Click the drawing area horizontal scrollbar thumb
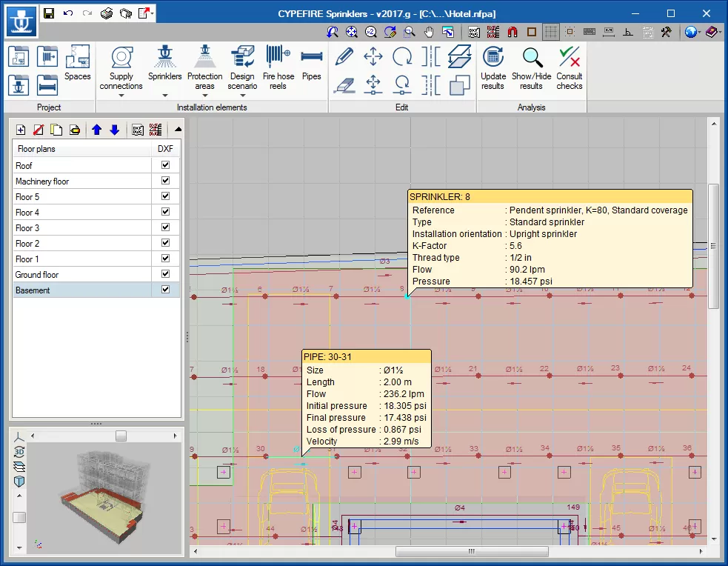The width and height of the screenshot is (728, 566). (472, 552)
